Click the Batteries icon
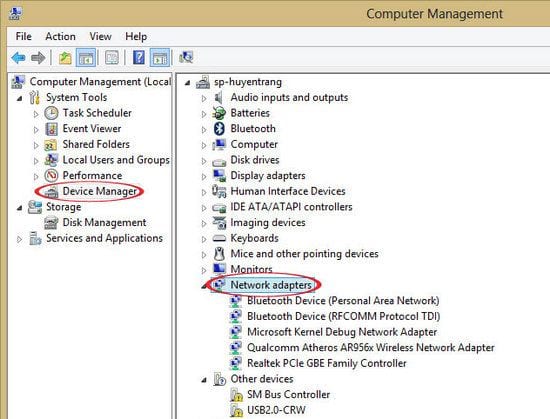The width and height of the screenshot is (550, 419). (x=219, y=113)
